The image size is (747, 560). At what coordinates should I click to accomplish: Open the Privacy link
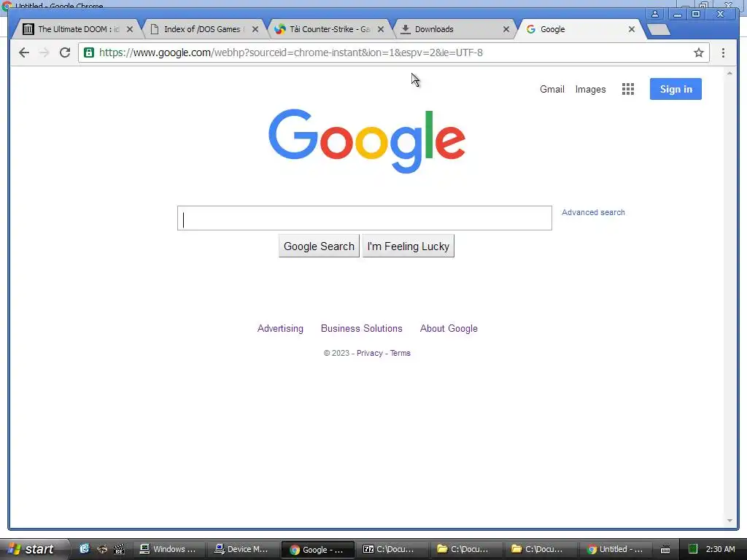click(x=370, y=354)
